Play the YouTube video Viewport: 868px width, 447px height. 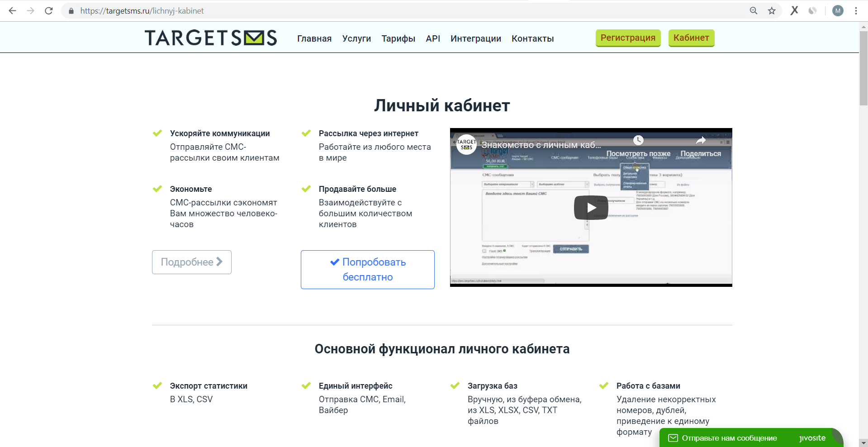click(591, 207)
